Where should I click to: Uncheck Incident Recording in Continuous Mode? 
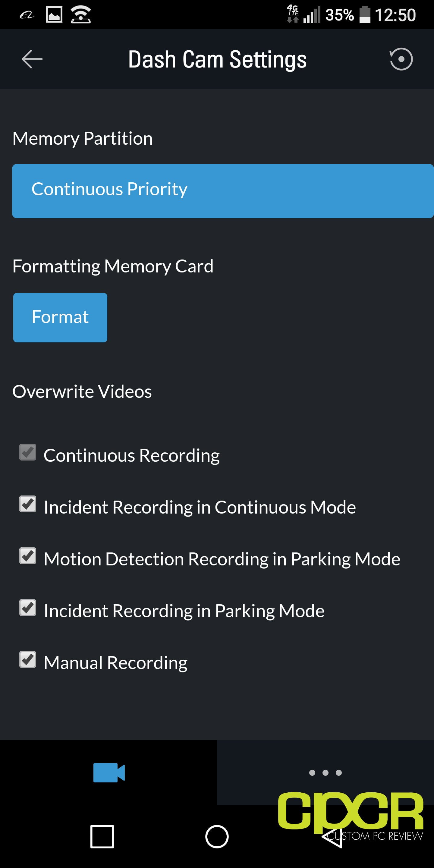pyautogui.click(x=28, y=504)
